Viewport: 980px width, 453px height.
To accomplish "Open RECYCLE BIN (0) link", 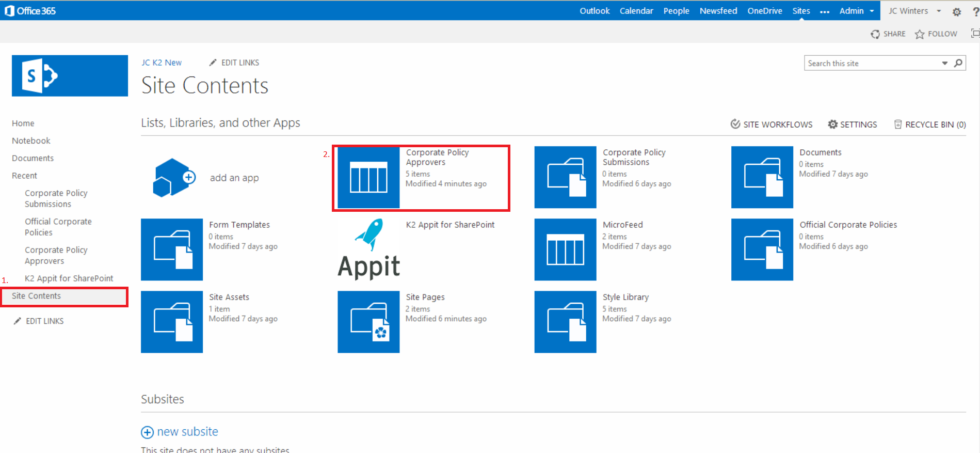I will (x=935, y=124).
